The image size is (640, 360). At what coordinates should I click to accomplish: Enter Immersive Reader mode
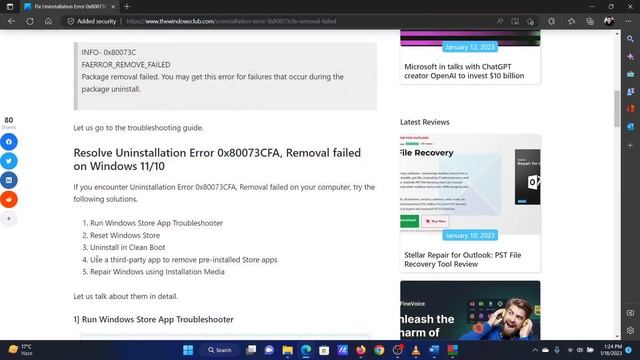click(515, 21)
